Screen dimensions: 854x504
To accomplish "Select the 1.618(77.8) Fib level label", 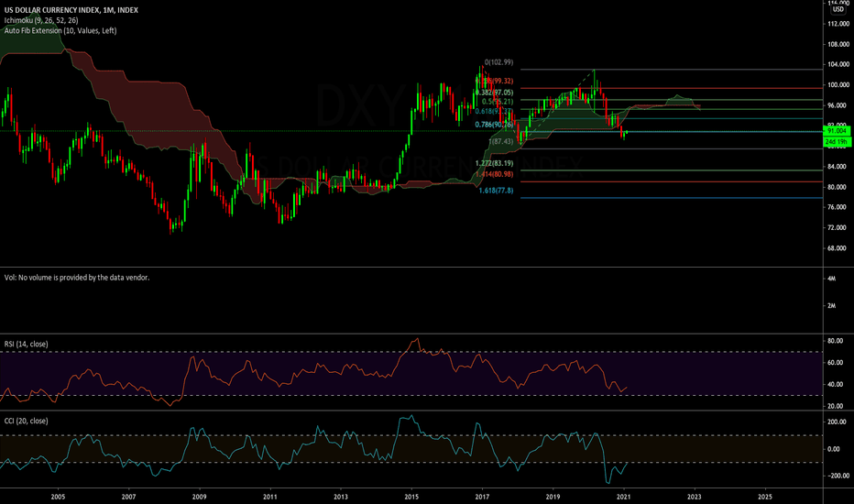I will tap(496, 191).
